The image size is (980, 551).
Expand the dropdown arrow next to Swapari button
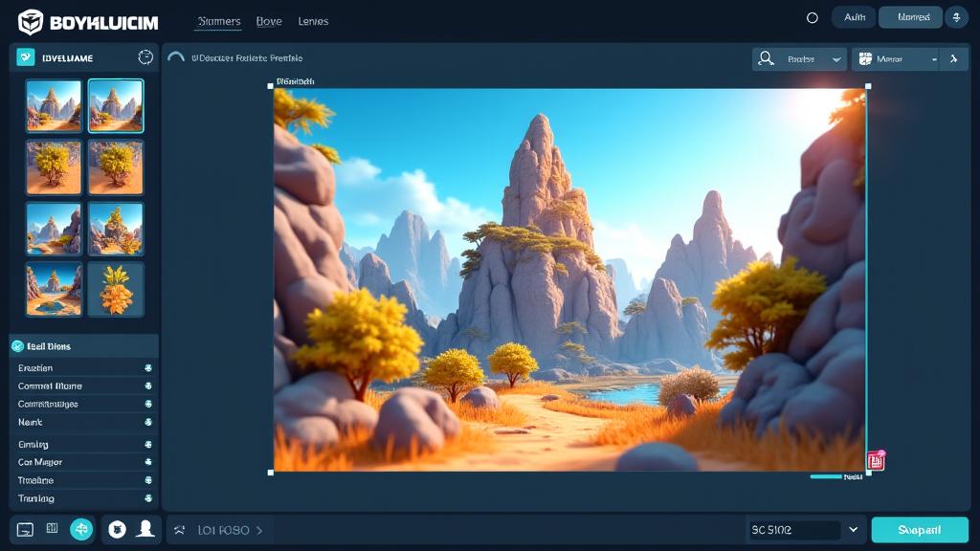pos(853,530)
